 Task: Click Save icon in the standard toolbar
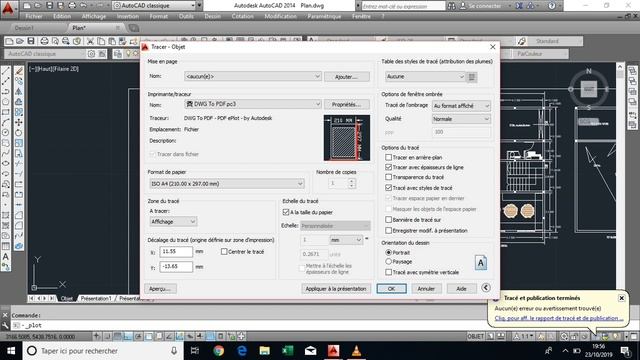31,41
